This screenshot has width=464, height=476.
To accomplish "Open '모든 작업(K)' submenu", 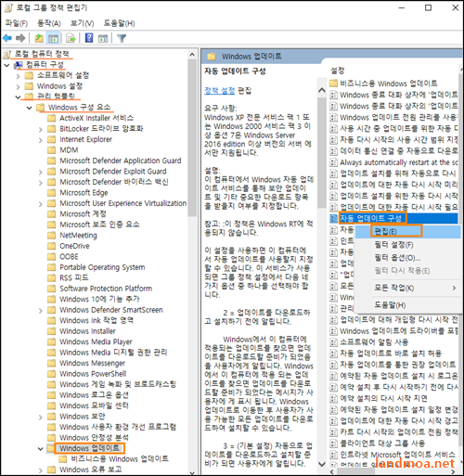I will 408,288.
